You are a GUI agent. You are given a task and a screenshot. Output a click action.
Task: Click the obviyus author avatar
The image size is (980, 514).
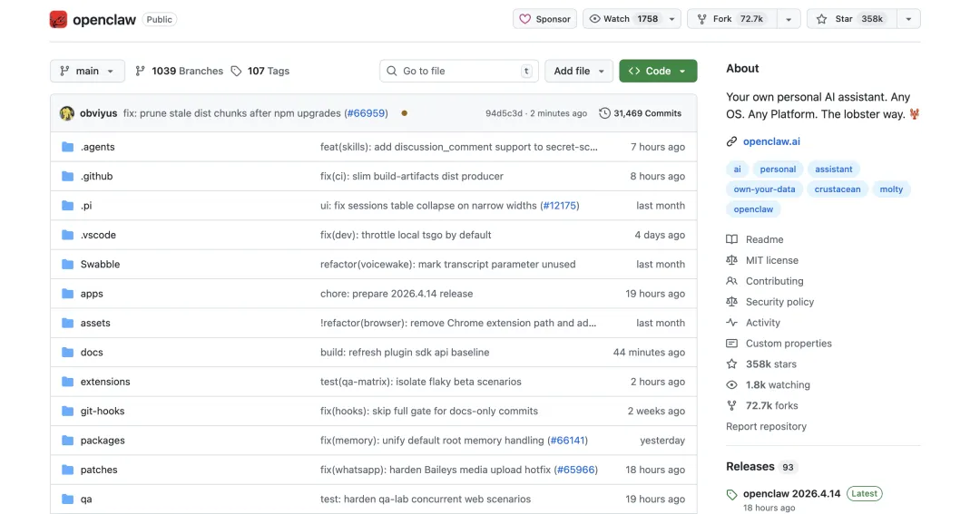(x=67, y=113)
